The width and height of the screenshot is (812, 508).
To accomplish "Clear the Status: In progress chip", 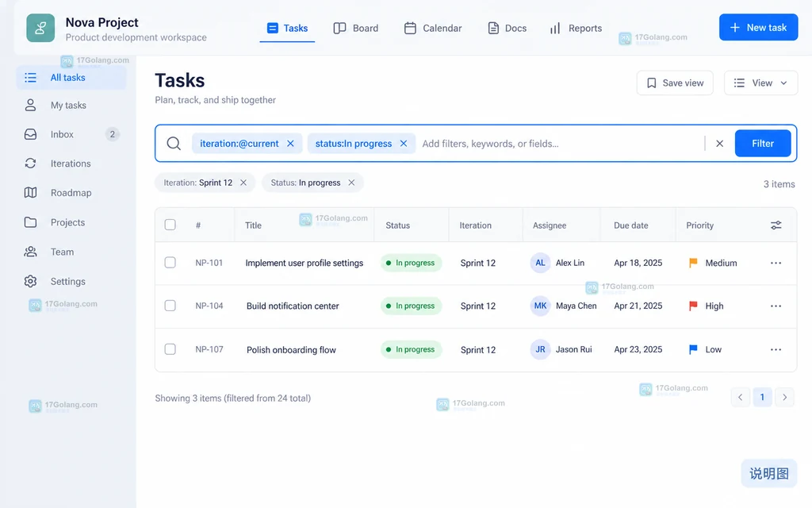I will pyautogui.click(x=351, y=183).
